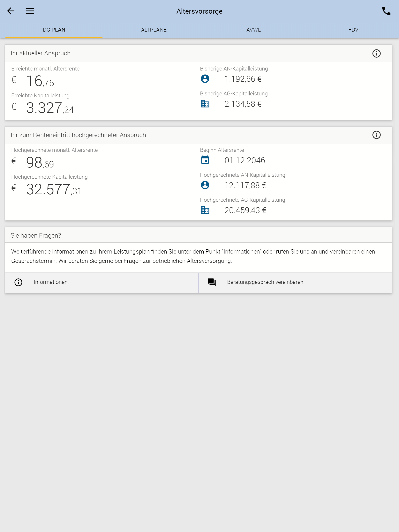Click building icon beside Bisherige AG-Kapitalleistung
Screen dimensions: 399x532
point(205,104)
